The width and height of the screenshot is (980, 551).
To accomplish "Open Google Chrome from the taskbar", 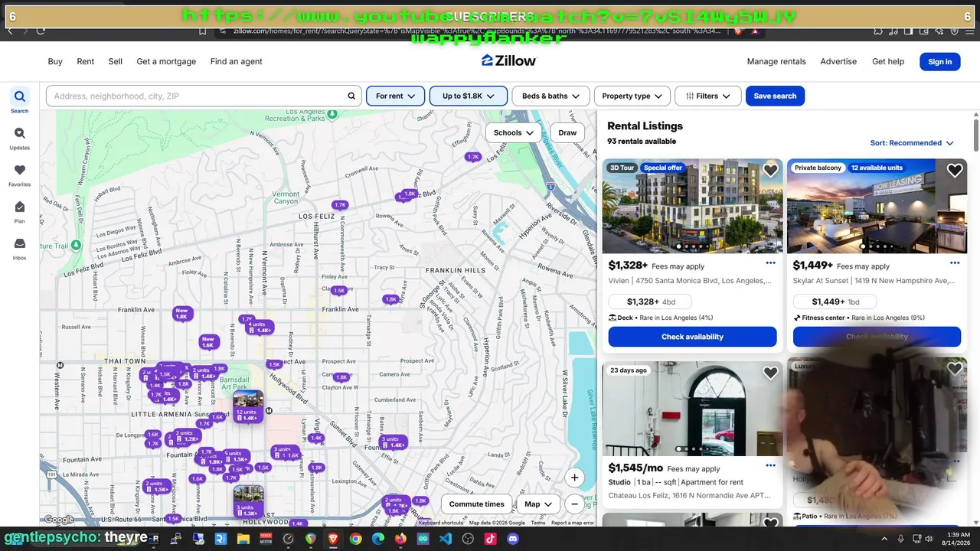I will pyautogui.click(x=355, y=539).
